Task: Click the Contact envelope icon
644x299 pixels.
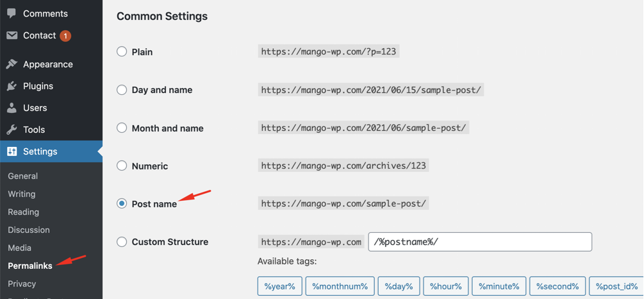Action: pyautogui.click(x=12, y=36)
